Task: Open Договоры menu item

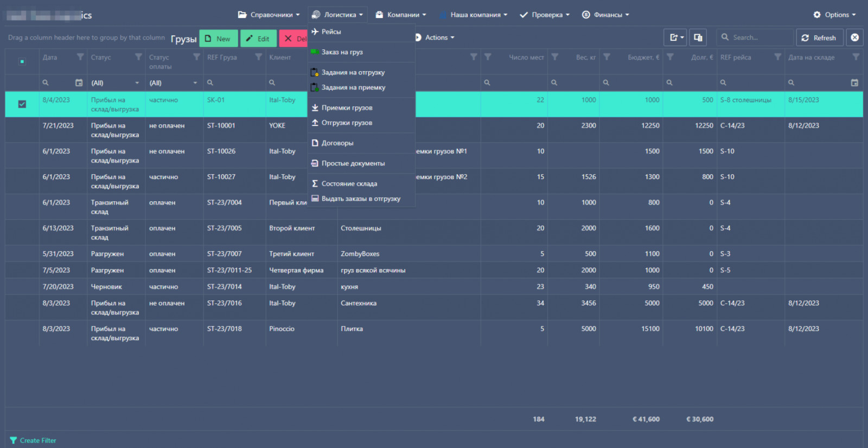Action: [x=361, y=143]
